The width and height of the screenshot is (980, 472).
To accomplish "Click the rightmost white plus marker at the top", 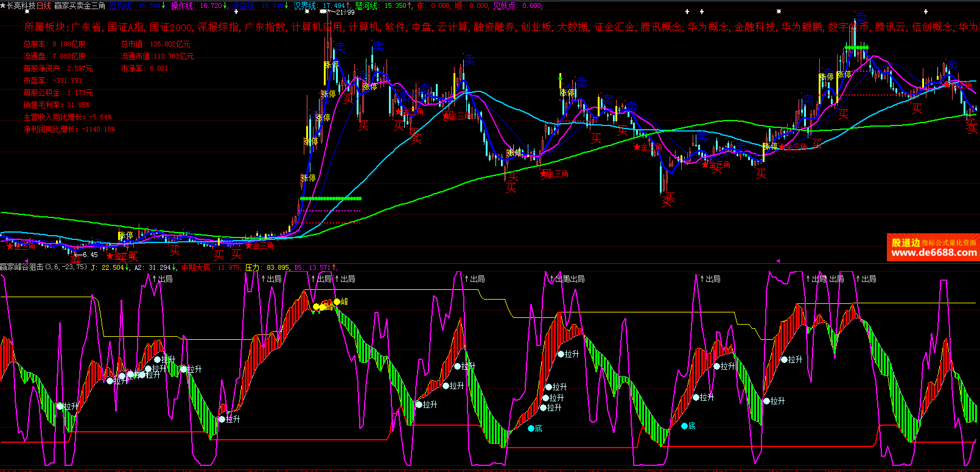I will point(926,12).
